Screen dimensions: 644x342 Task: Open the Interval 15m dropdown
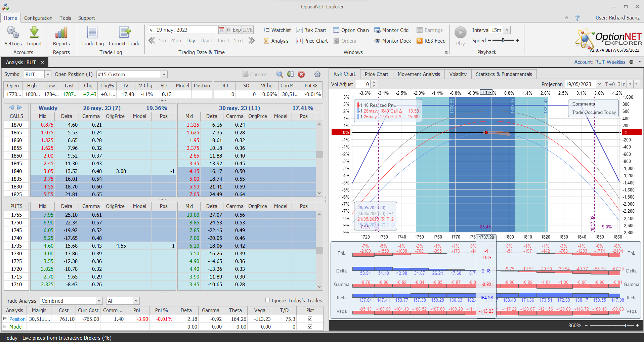[507, 30]
